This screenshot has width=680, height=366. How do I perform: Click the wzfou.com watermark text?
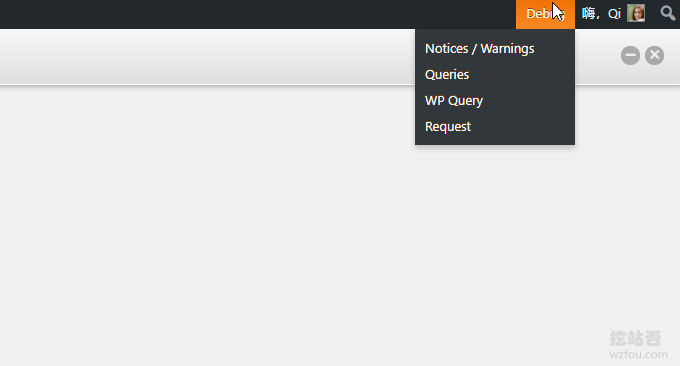click(x=638, y=354)
